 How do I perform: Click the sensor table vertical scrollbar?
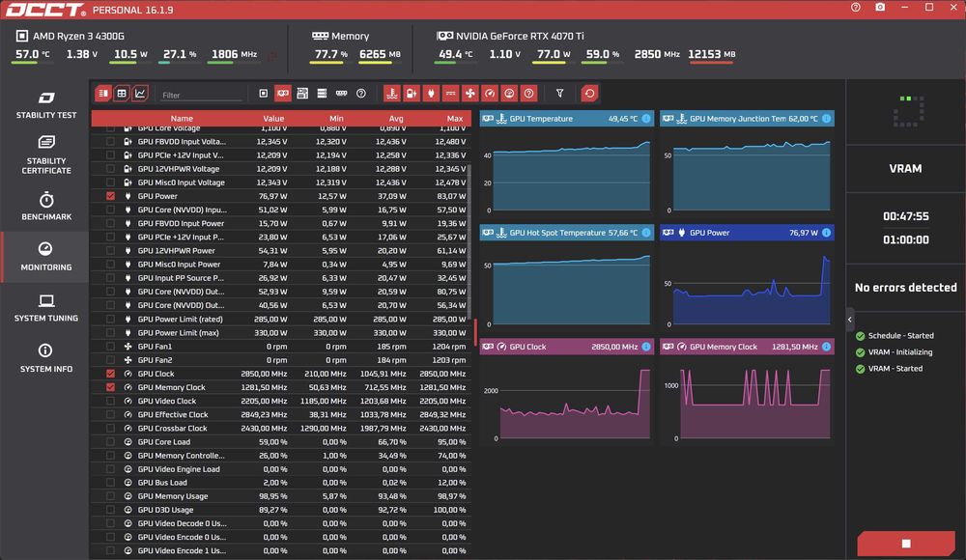470,240
